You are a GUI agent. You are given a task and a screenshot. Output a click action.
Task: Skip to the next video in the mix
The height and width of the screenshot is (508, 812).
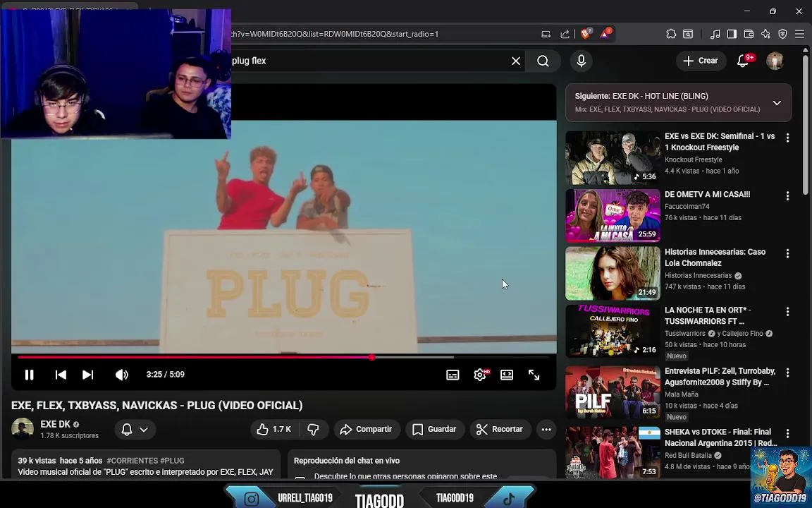pos(88,374)
